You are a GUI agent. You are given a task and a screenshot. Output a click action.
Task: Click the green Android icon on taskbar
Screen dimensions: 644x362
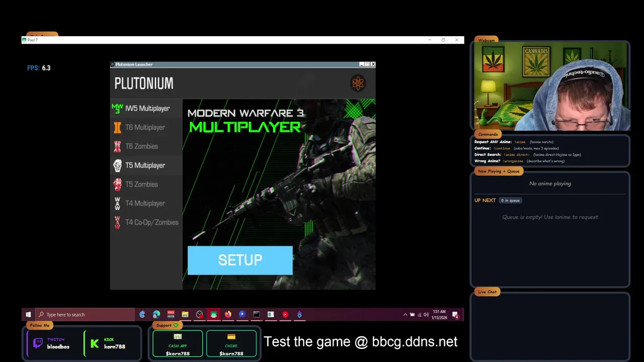point(214,315)
